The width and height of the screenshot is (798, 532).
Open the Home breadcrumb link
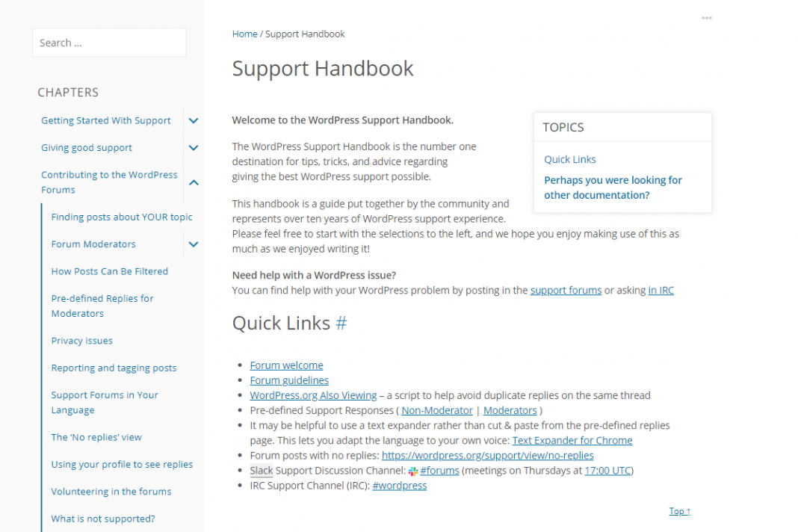(244, 34)
